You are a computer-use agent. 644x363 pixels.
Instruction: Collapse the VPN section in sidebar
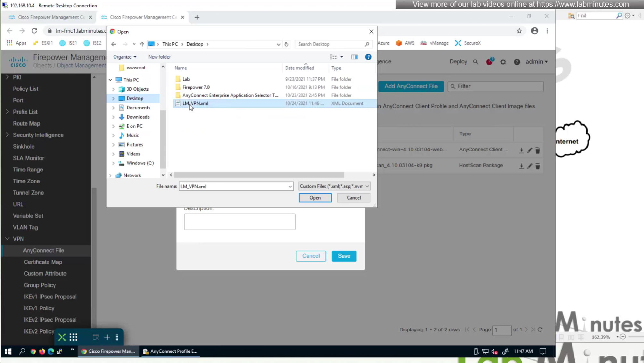pyautogui.click(x=7, y=239)
